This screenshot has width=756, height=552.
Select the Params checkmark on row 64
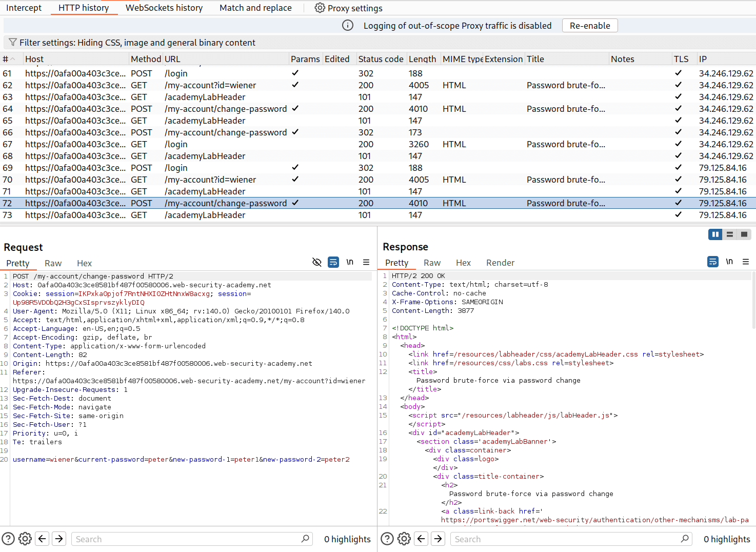tap(295, 108)
